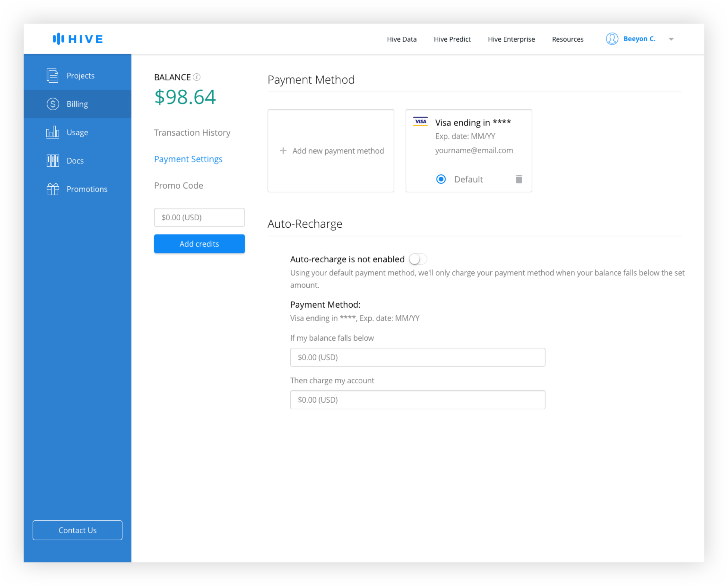Click the user profile avatar icon
The image size is (728, 586).
[612, 39]
